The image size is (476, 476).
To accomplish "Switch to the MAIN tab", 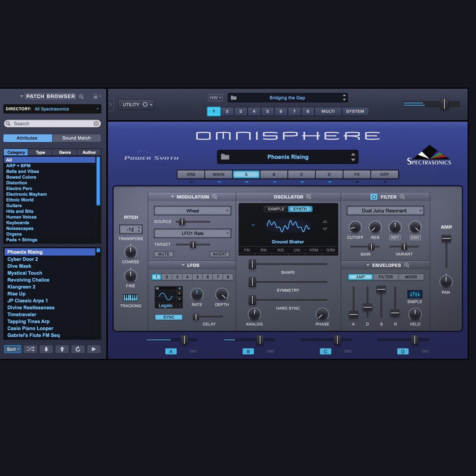I will 219,174.
